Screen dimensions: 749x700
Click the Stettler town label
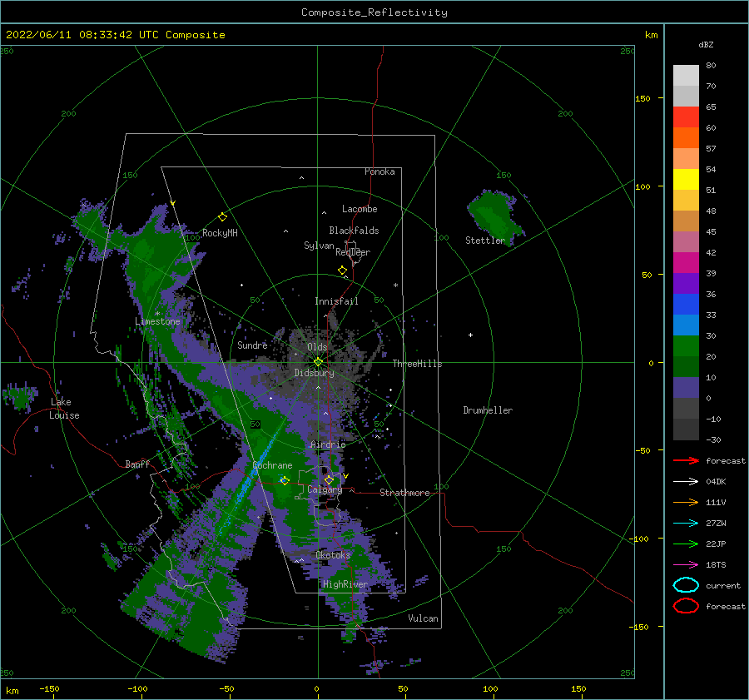485,241
